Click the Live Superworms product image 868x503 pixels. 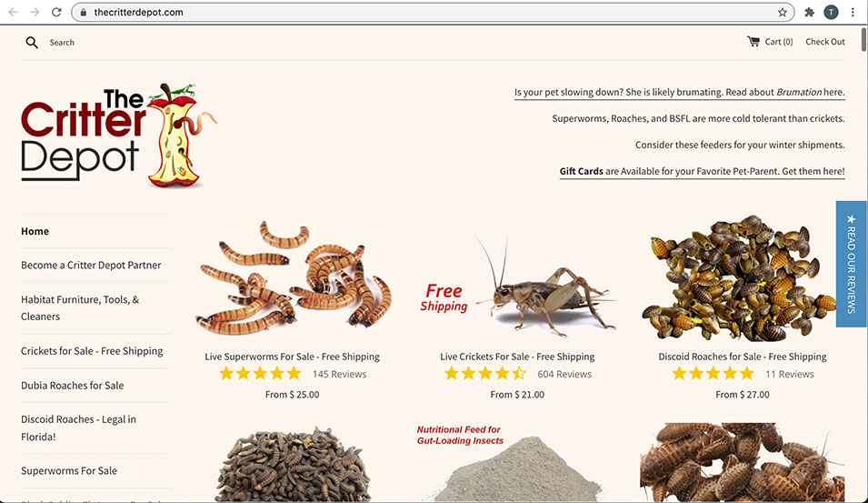click(x=293, y=278)
